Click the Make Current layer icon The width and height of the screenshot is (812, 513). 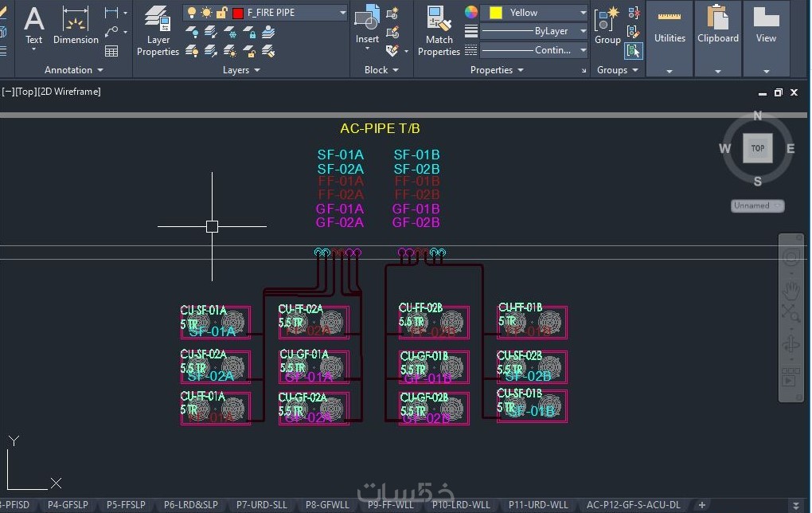(268, 32)
